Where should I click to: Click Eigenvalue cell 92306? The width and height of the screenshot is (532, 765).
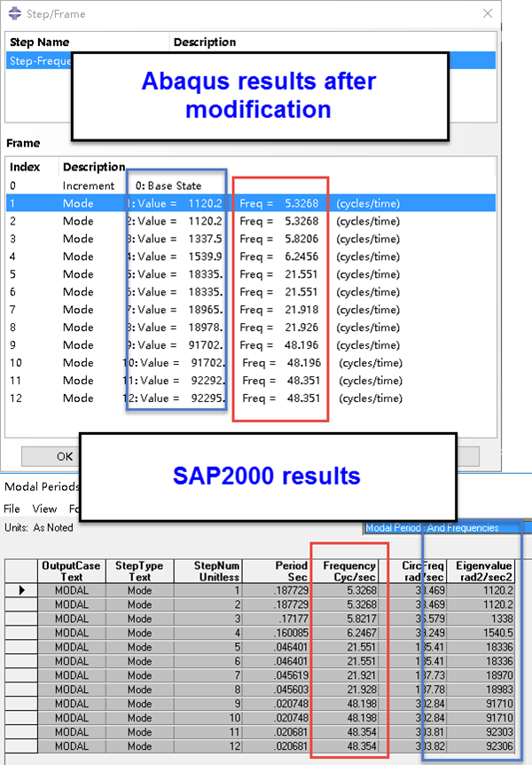point(481,746)
